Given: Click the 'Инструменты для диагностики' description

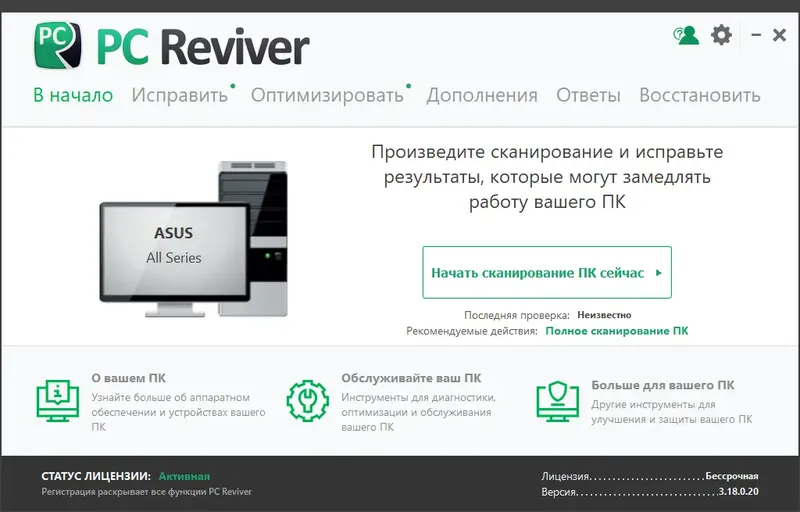Looking at the screenshot, I should point(418,412).
